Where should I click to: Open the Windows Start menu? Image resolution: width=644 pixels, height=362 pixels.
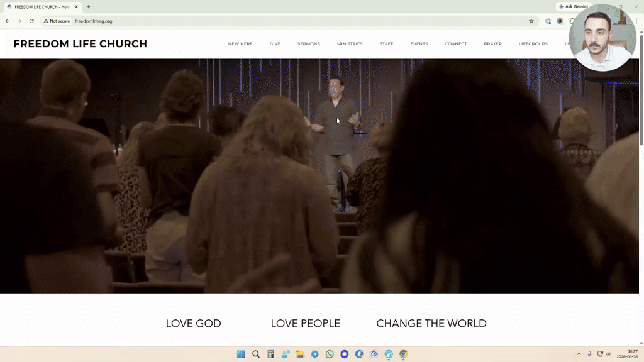241,354
